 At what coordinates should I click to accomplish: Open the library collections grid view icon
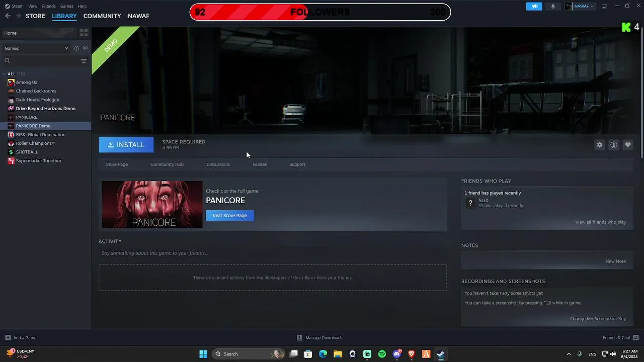[x=84, y=33]
